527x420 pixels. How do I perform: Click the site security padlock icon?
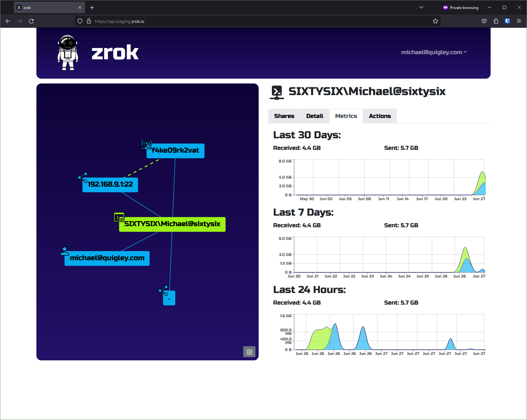89,21
